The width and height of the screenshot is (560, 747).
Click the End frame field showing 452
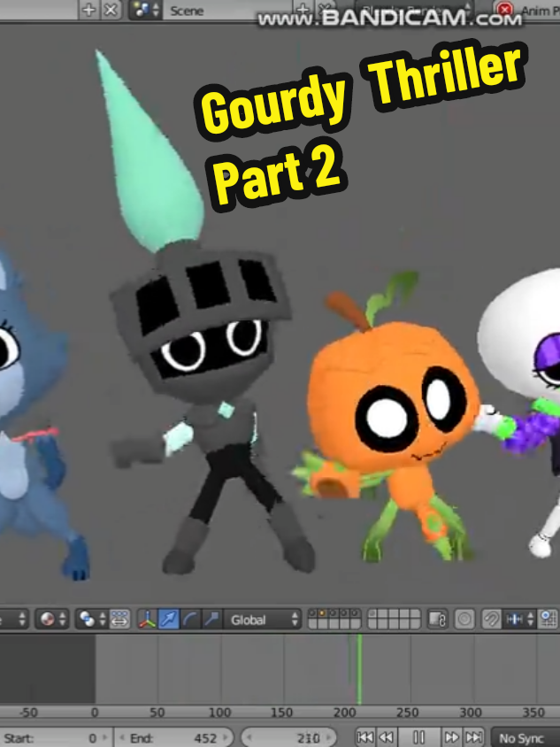pyautogui.click(x=174, y=738)
